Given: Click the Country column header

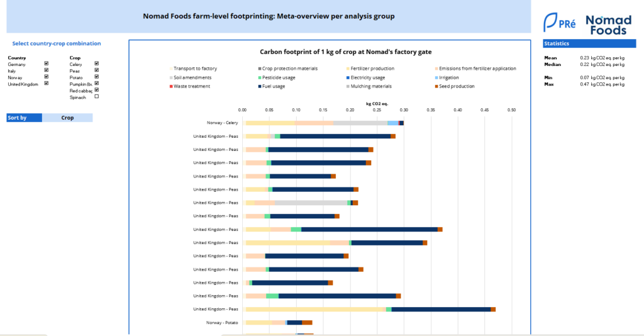Looking at the screenshot, I should point(17,58).
